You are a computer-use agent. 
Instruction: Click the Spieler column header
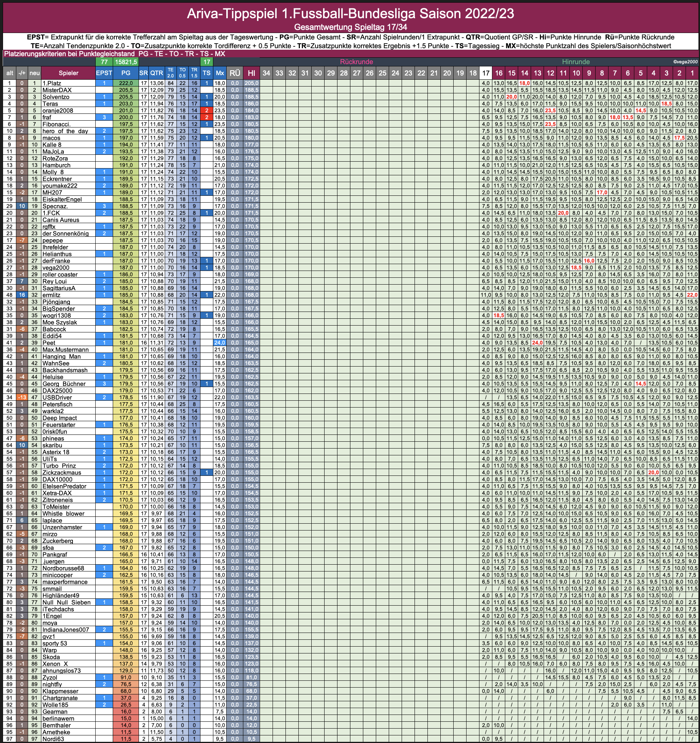(x=68, y=73)
